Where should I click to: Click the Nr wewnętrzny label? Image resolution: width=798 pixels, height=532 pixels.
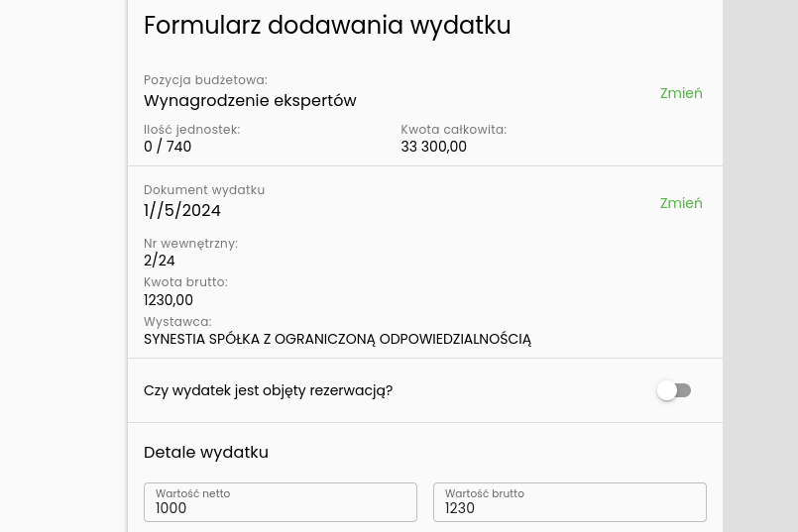190,244
